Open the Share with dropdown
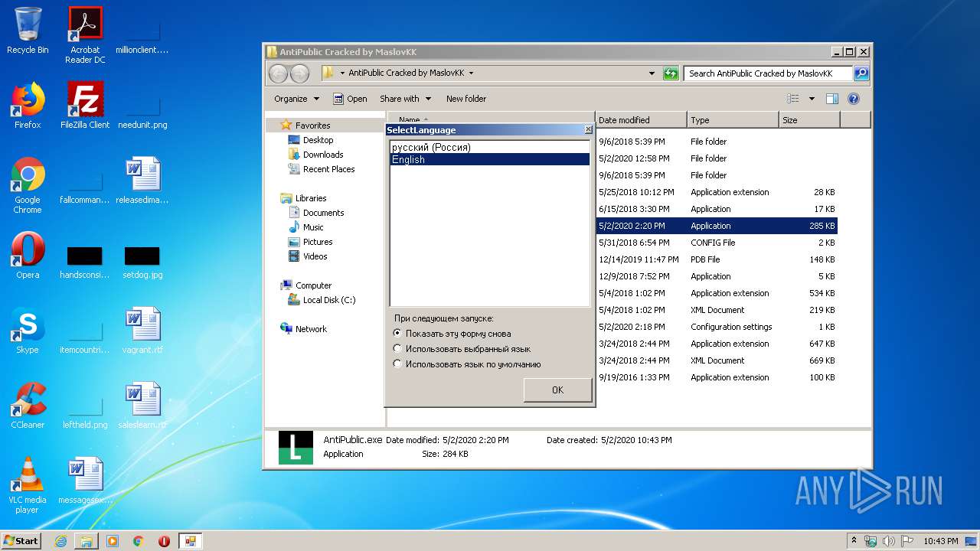The height and width of the screenshot is (551, 980). [x=405, y=99]
